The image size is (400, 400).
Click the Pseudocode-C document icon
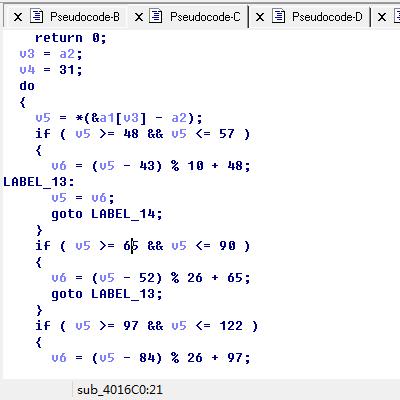pos(156,16)
